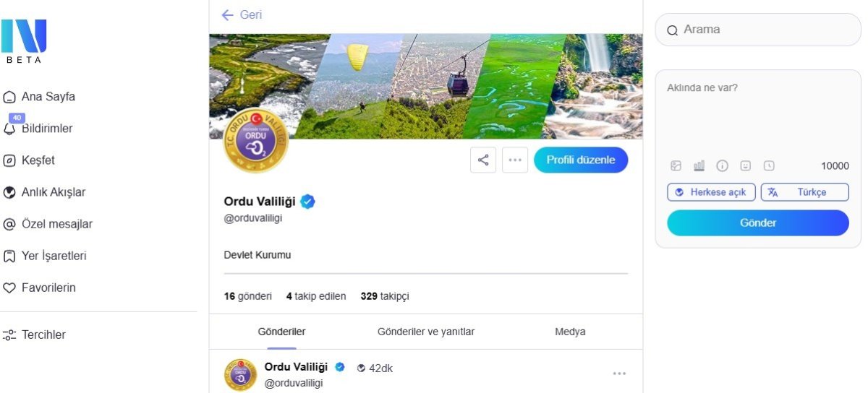The height and width of the screenshot is (393, 868).
Task: Click the Ordu Valiliği profile avatar
Action: click(x=256, y=140)
